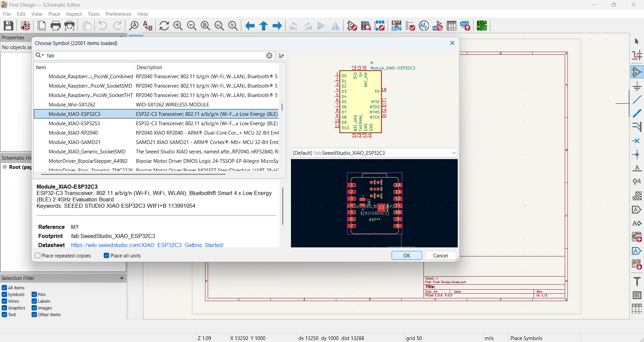Viewport: 644px width, 342px height.
Task: Open the seeedstudio datasheet link
Action: pyautogui.click(x=147, y=245)
